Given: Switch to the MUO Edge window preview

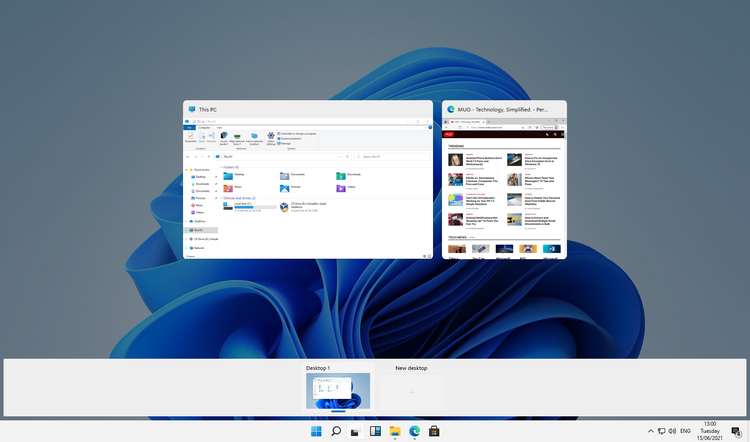Looking at the screenshot, I should pos(503,188).
